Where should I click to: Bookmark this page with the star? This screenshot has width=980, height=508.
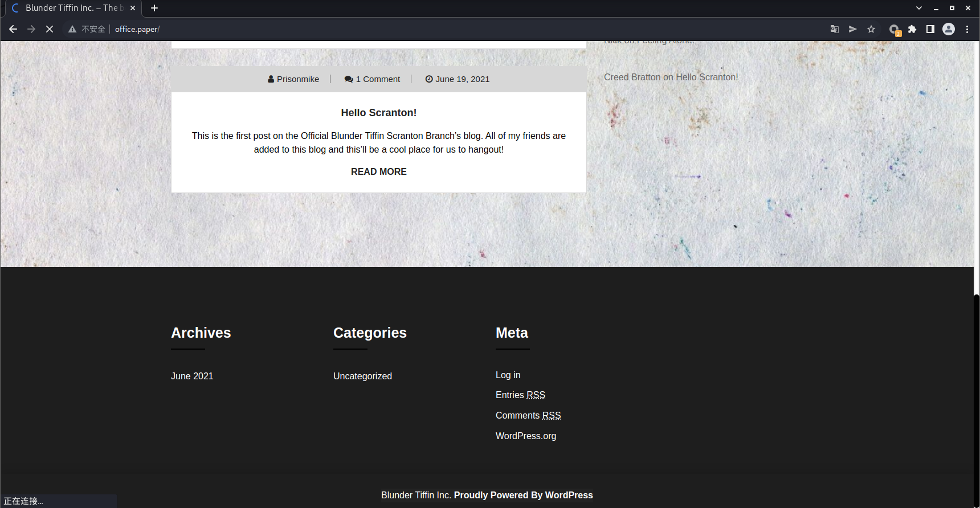pyautogui.click(x=871, y=29)
